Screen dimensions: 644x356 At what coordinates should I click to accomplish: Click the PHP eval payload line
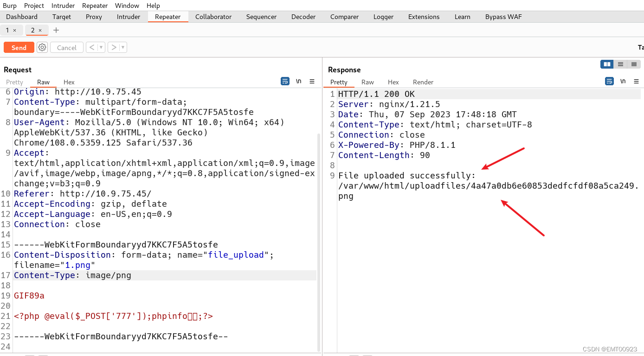(114, 316)
